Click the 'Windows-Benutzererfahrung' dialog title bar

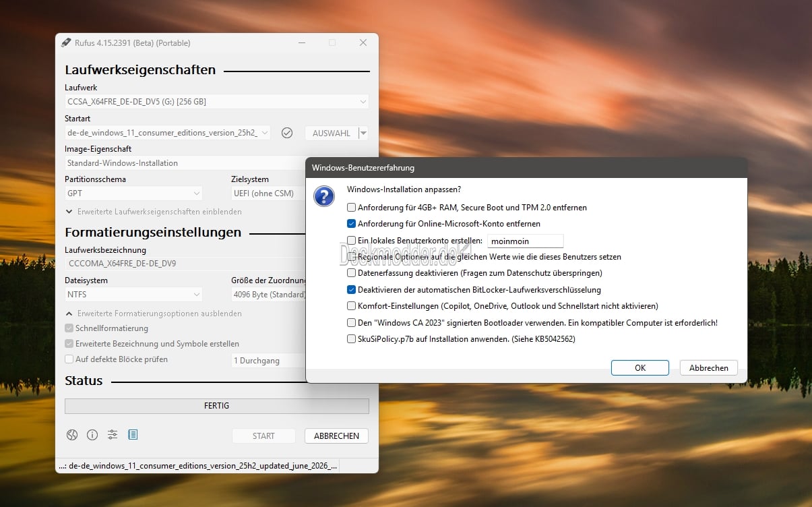526,167
